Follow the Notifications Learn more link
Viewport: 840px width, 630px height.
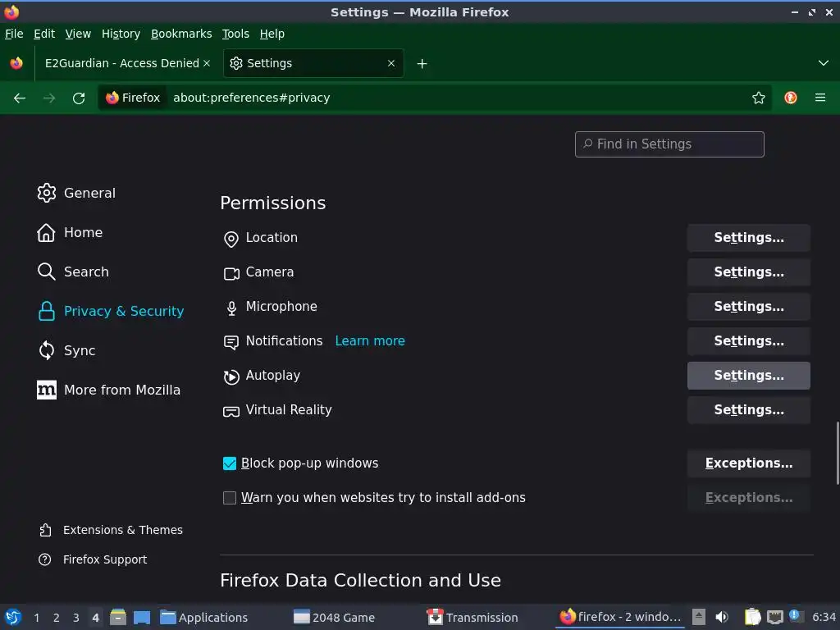[x=370, y=340]
